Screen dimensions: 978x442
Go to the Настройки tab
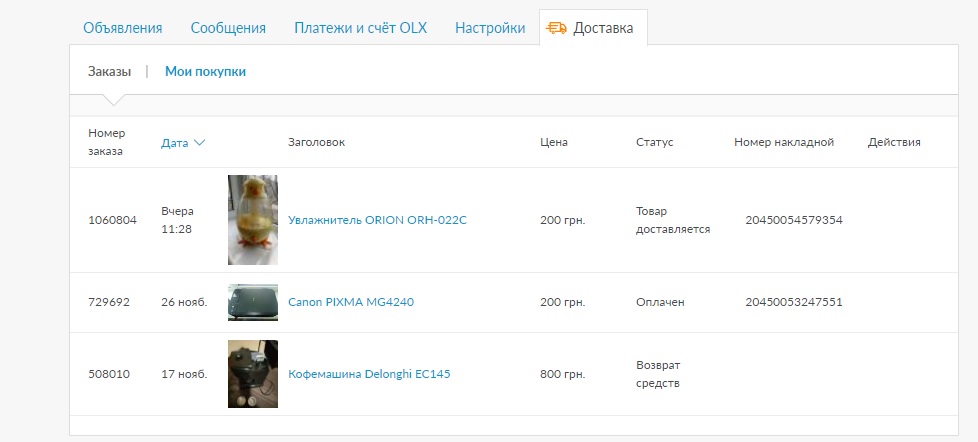coord(490,28)
